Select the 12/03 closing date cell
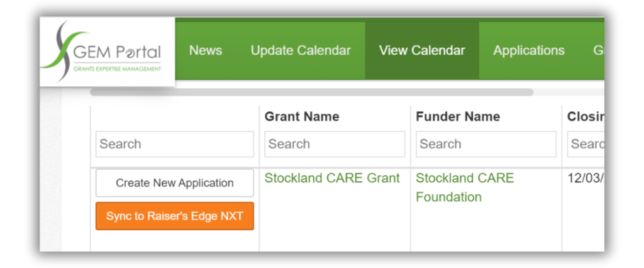Screen dimensions: 644x268 (586, 178)
